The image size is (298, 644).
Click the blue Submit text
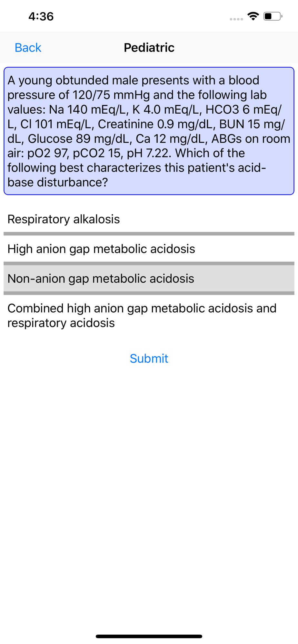pos(149,358)
